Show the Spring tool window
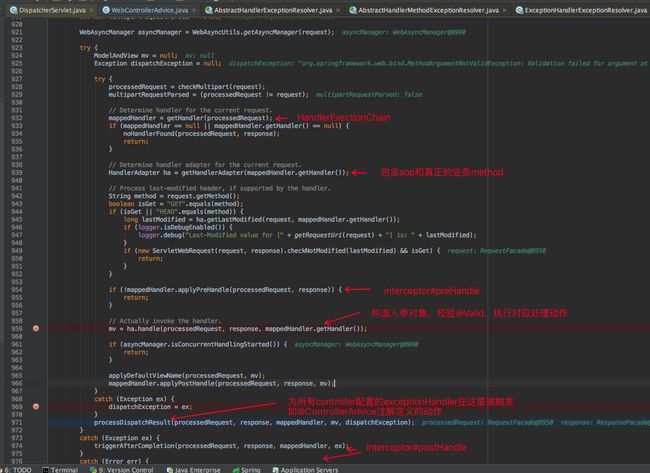The width and height of the screenshot is (650, 473). point(247,470)
